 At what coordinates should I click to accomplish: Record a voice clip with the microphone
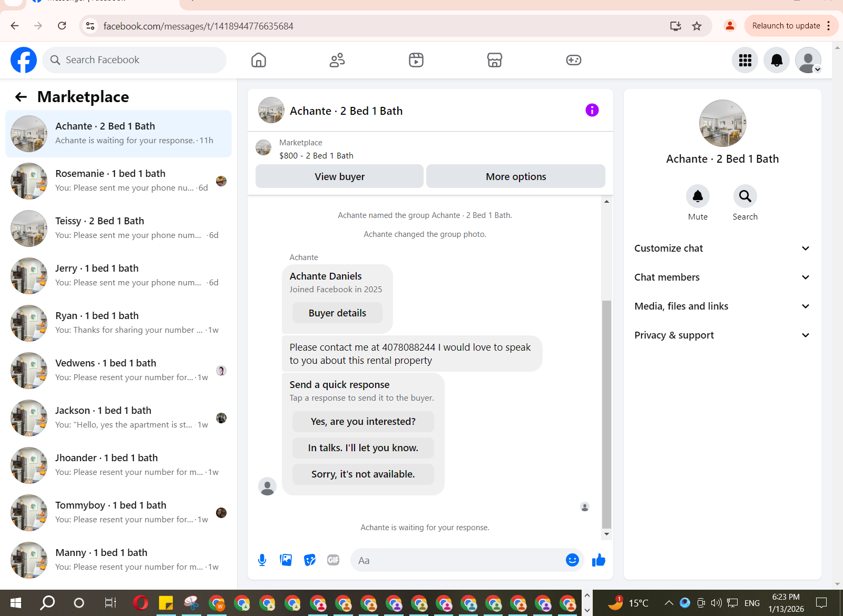pyautogui.click(x=262, y=560)
